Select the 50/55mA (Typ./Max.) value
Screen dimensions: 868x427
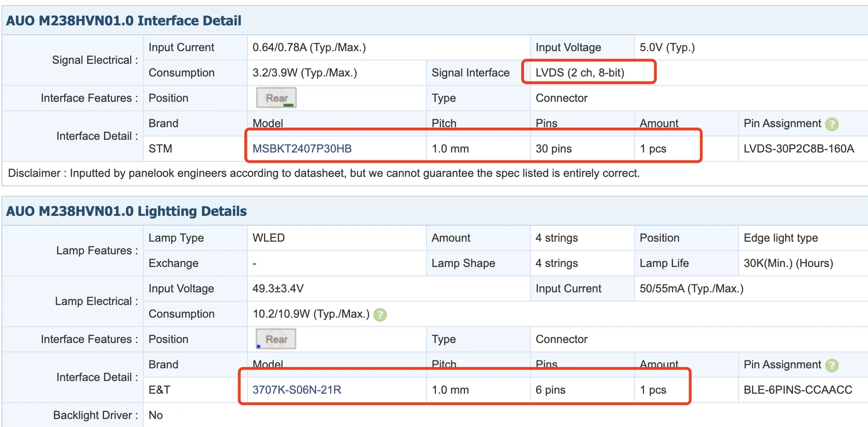coord(692,289)
